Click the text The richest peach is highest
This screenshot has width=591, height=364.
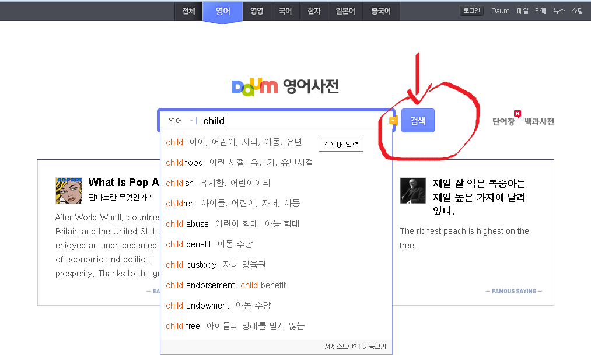[464, 238]
